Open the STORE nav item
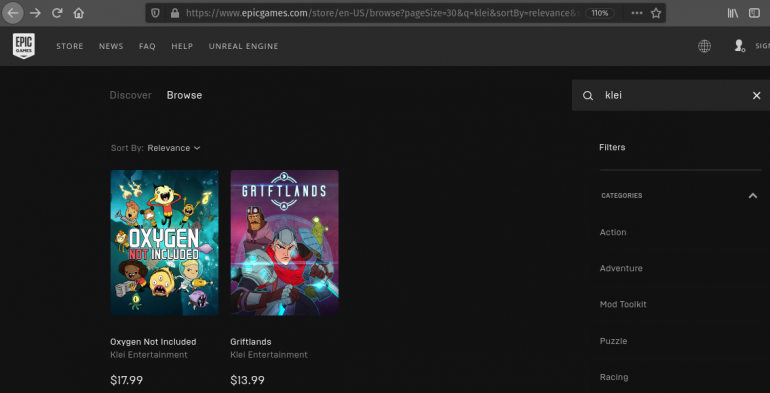Image resolution: width=770 pixels, height=393 pixels. click(x=70, y=46)
